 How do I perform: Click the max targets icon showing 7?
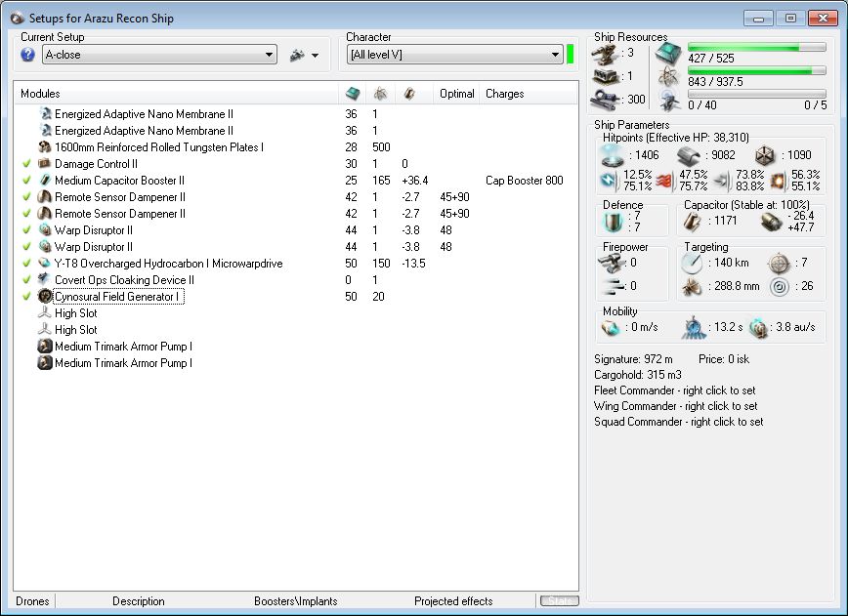pos(779,264)
